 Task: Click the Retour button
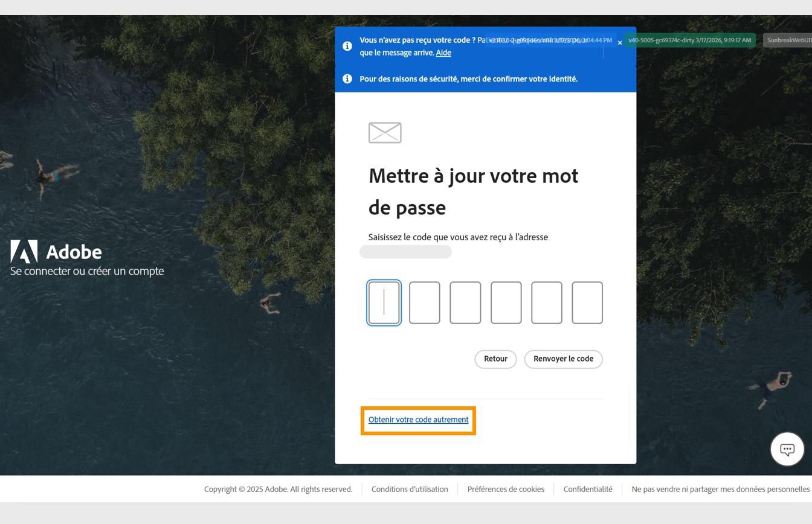pyautogui.click(x=495, y=359)
